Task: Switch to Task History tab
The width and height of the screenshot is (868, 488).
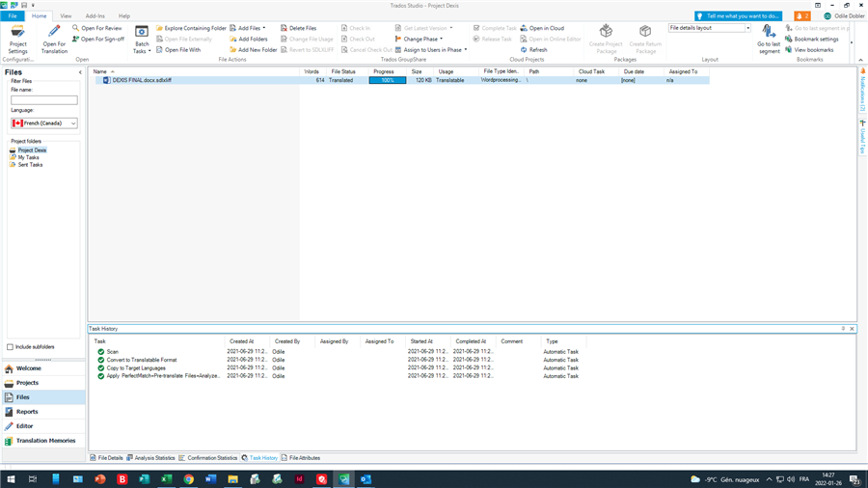Action: pos(259,458)
